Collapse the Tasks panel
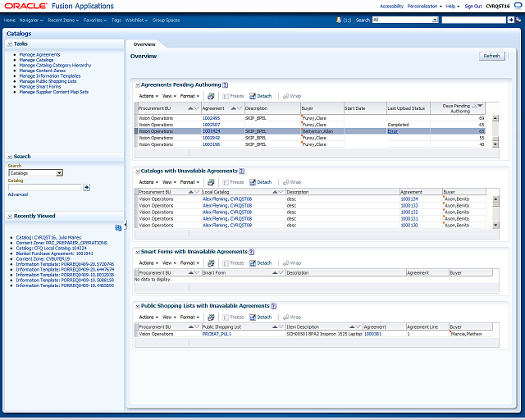This screenshot has height=420, width=525. pyautogui.click(x=10, y=43)
